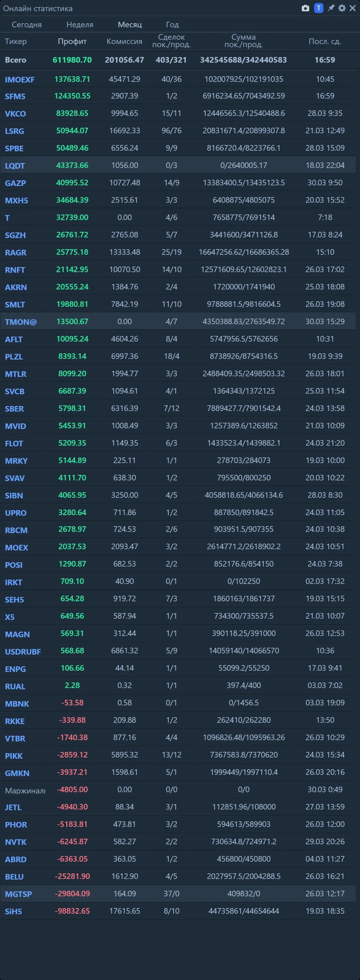Image resolution: width=360 pixels, height=980 pixels.
Task: Select the highlighted LQDT ticker
Action: [15, 166]
